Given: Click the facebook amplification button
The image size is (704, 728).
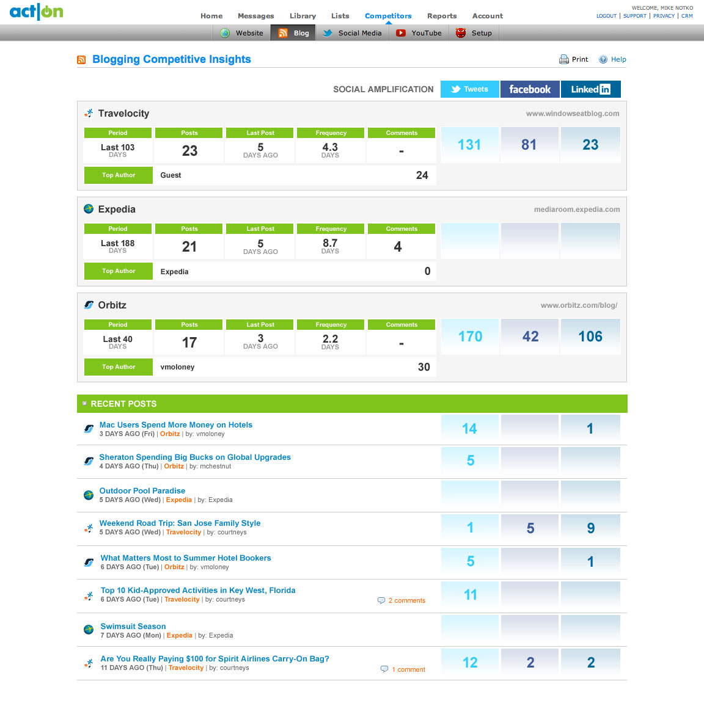Looking at the screenshot, I should coord(530,89).
